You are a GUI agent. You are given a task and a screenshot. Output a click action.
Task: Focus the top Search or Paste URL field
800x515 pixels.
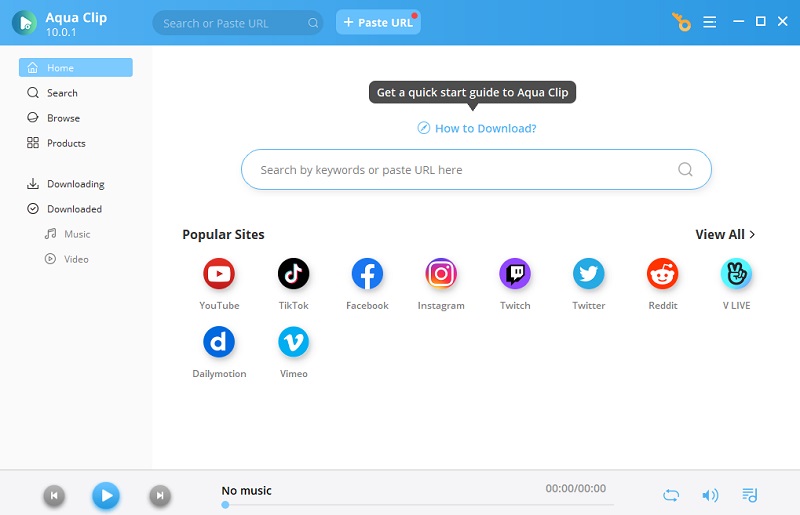[x=237, y=23]
